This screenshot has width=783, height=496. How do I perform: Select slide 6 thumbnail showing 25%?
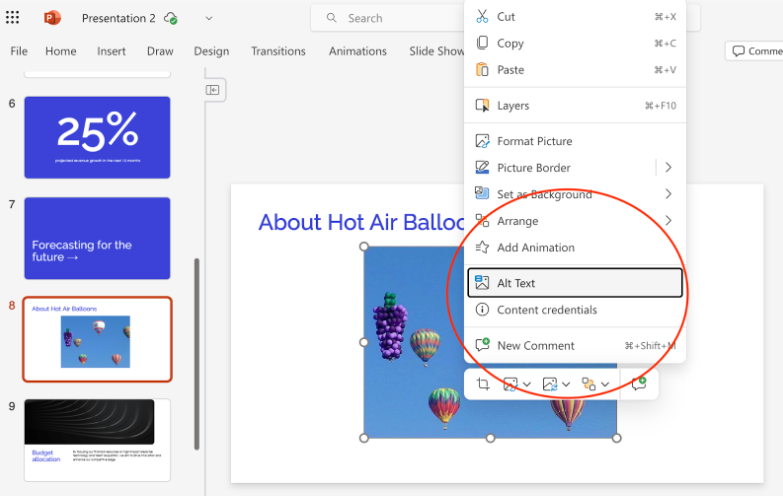(97, 137)
